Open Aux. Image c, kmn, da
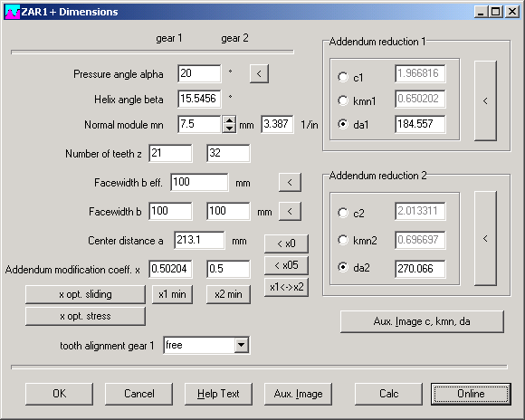Viewport: 525px width, 420px height. (x=422, y=321)
